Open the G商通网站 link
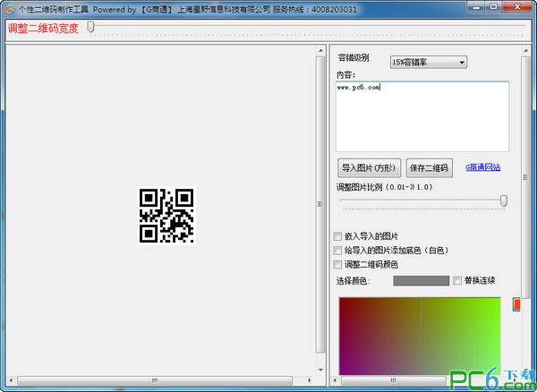The width and height of the screenshot is (537, 392). [x=482, y=167]
